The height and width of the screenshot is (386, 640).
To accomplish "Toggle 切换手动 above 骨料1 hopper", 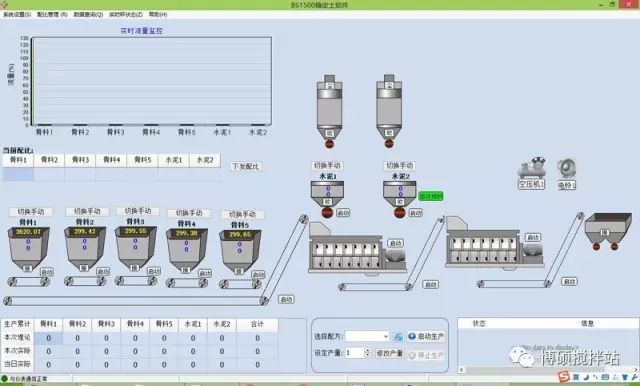I will coord(31,212).
